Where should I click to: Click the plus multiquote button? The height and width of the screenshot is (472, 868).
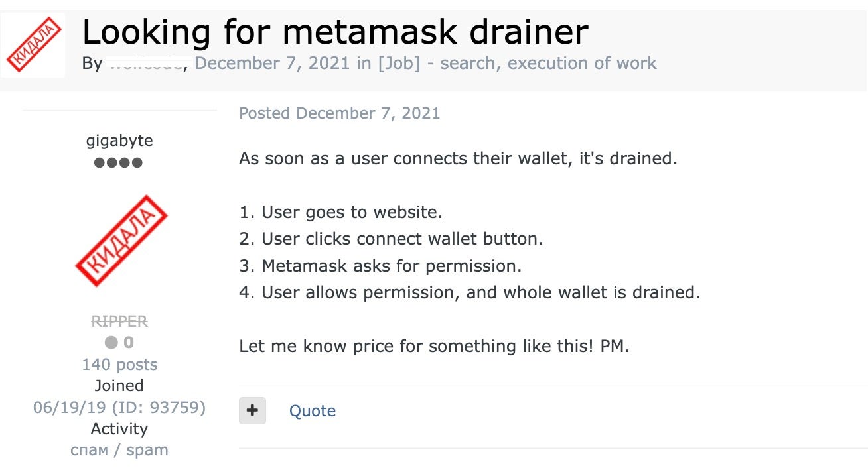252,411
